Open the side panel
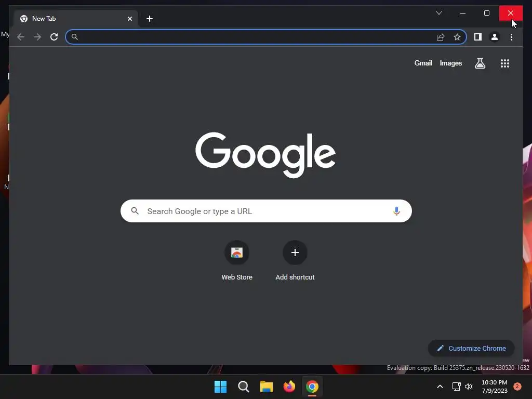 click(x=478, y=37)
